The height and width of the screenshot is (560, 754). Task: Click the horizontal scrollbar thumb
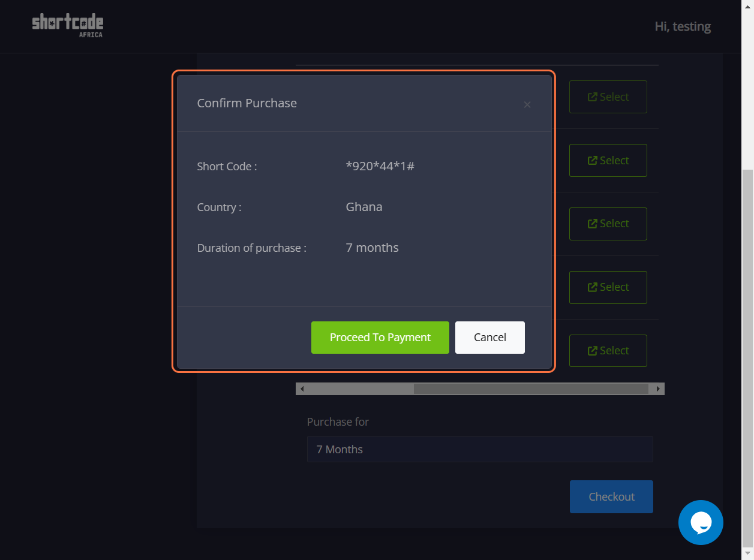[531, 389]
